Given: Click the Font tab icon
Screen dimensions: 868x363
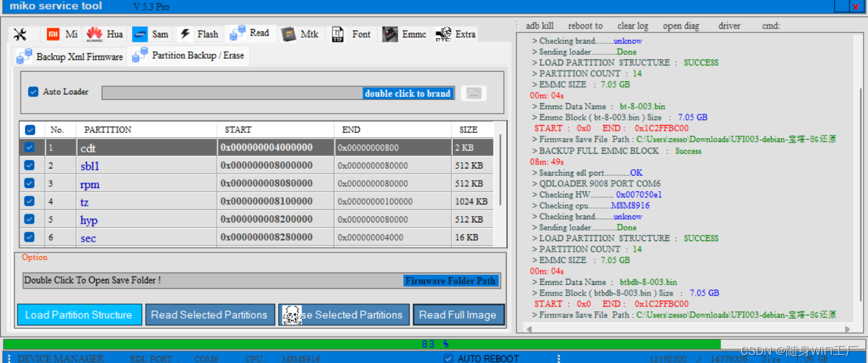Looking at the screenshot, I should coord(338,34).
